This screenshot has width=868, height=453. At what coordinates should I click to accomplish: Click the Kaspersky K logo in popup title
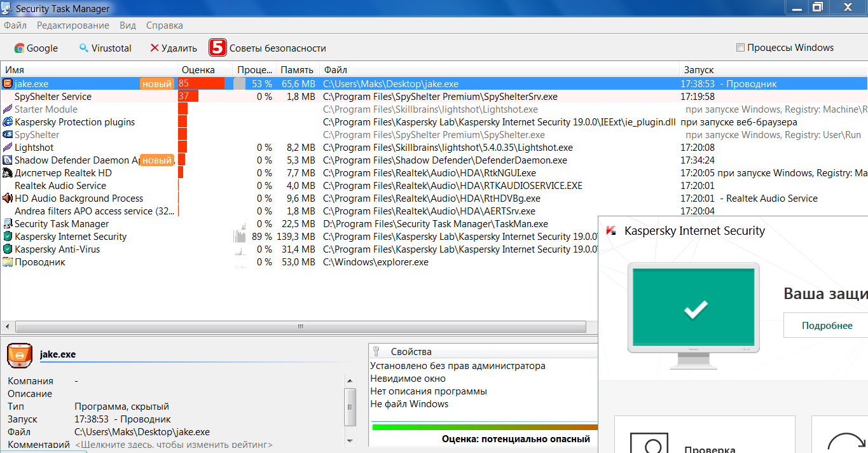pos(611,231)
